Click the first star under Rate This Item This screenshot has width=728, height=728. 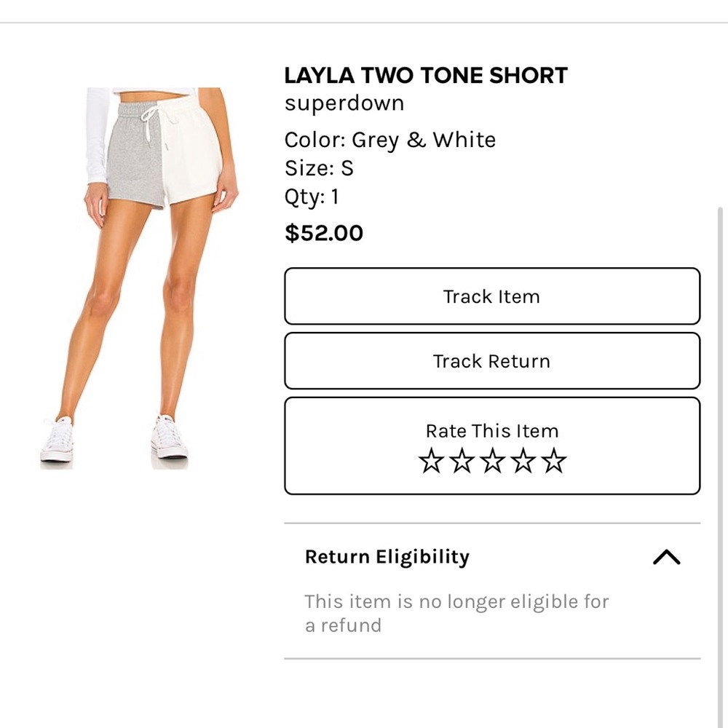[429, 460]
